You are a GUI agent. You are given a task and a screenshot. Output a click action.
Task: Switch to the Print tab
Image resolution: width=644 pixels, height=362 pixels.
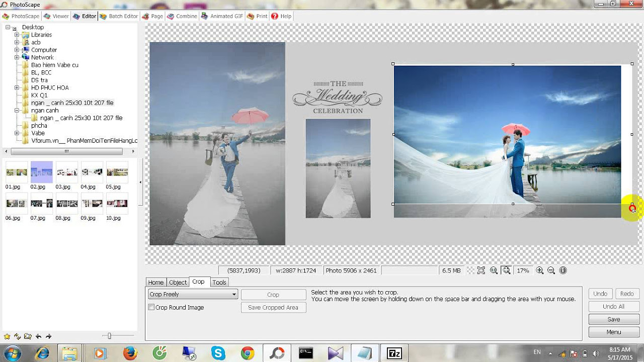pyautogui.click(x=257, y=16)
